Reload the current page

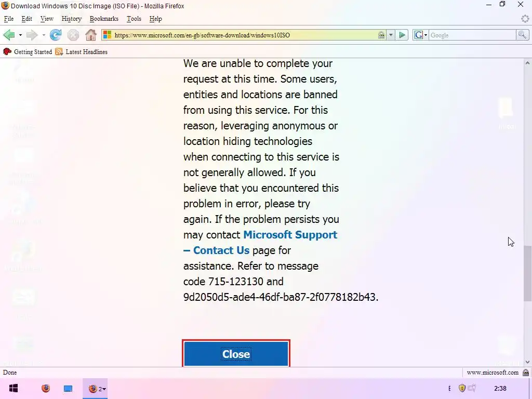point(56,35)
